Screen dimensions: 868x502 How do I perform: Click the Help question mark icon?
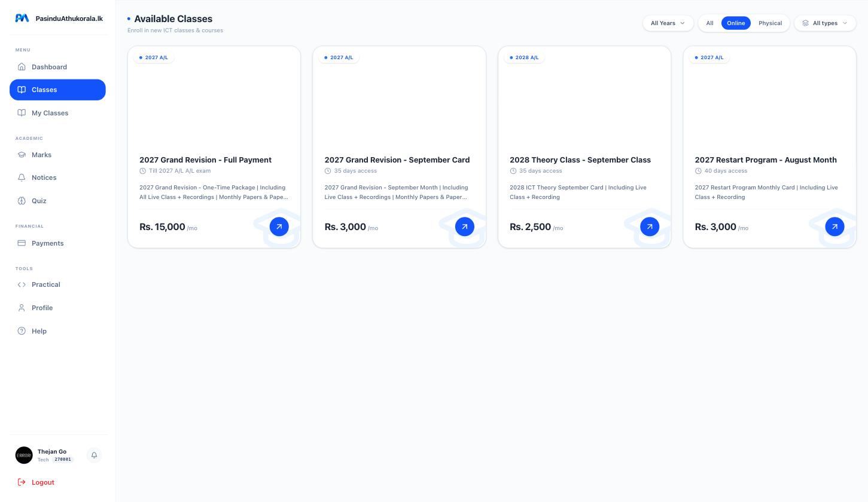22,331
